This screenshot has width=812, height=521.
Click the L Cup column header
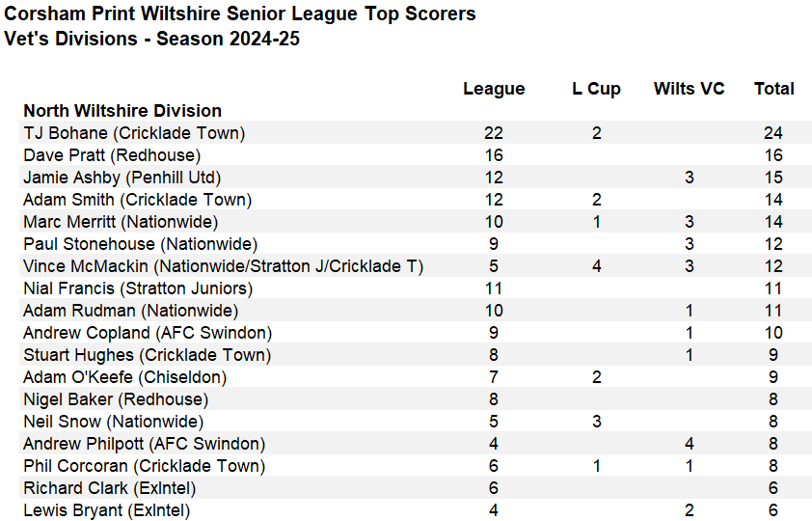(x=596, y=89)
